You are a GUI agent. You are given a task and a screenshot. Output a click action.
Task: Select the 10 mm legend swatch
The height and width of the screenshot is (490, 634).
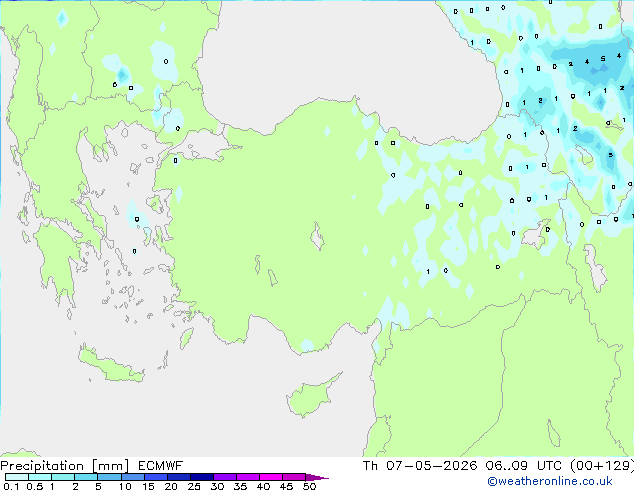click(x=133, y=477)
